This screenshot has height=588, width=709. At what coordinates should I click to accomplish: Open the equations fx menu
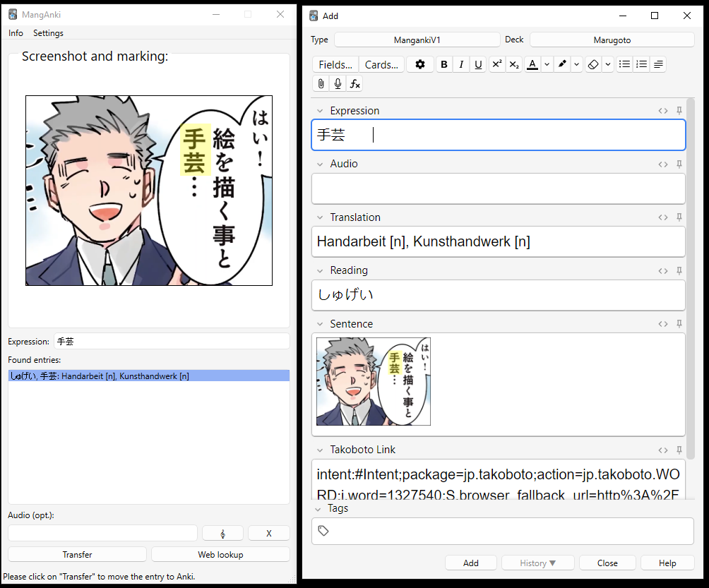(x=355, y=84)
